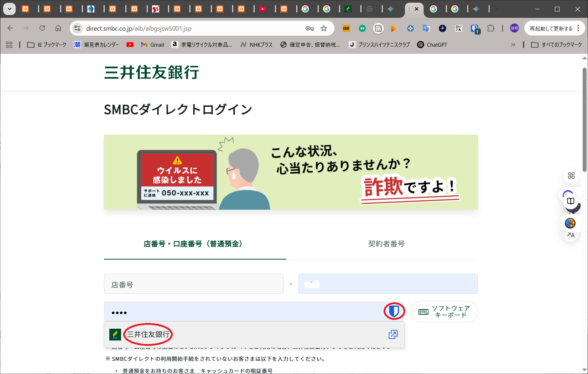Expand the hidden bookmarks chevron
This screenshot has width=588, height=374.
pos(513,45)
